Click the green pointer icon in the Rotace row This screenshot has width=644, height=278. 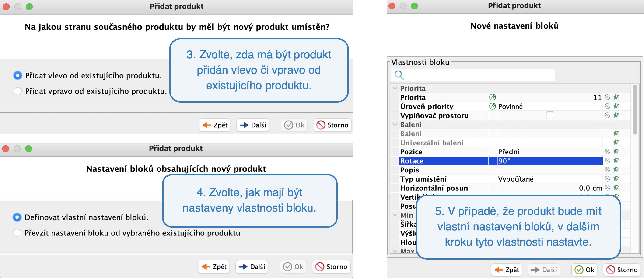616,161
